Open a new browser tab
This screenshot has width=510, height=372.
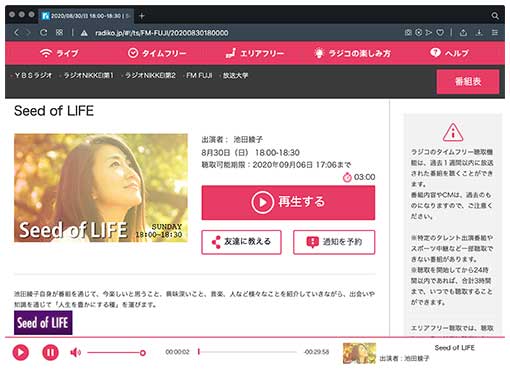point(142,16)
